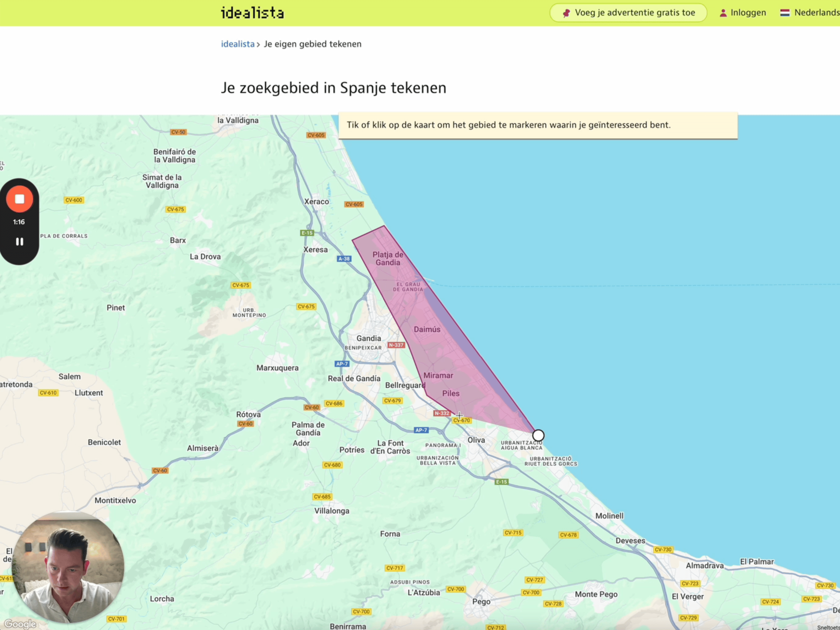Image resolution: width=840 pixels, height=630 pixels.
Task: Pause the recording
Action: [19, 241]
